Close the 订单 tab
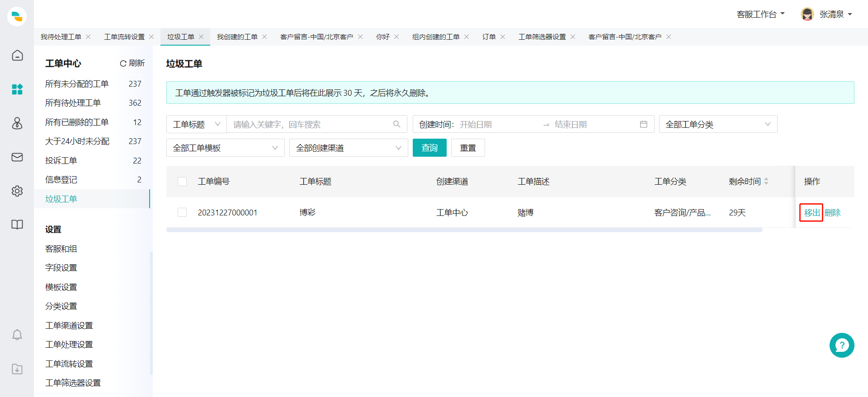 click(503, 37)
